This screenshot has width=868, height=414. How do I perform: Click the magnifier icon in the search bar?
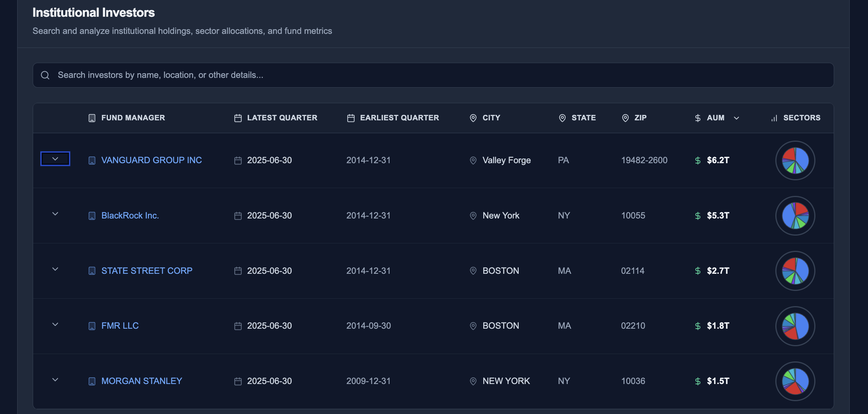coord(45,75)
